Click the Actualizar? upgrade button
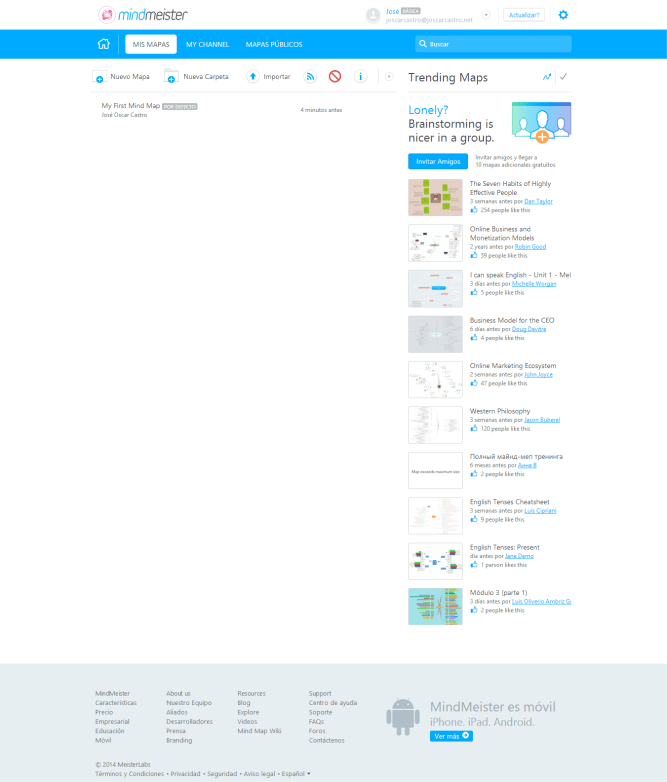Viewport: 667px width, 782px height. click(x=524, y=15)
